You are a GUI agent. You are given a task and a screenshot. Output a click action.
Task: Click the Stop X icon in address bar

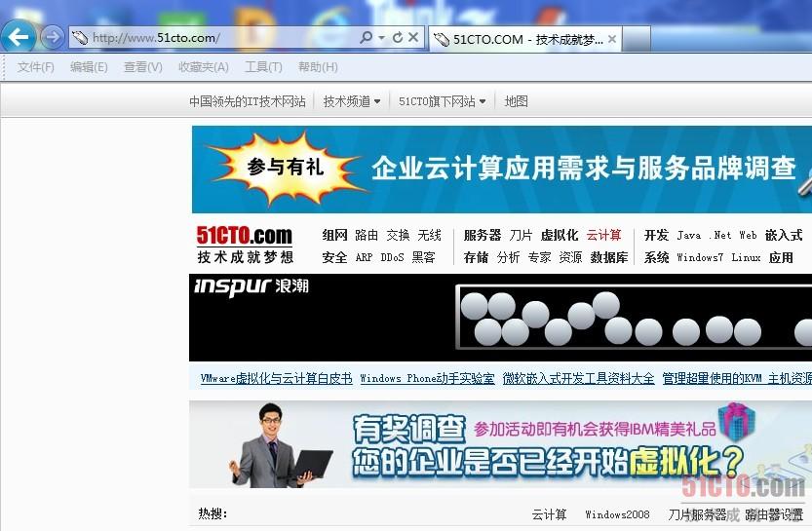(413, 37)
